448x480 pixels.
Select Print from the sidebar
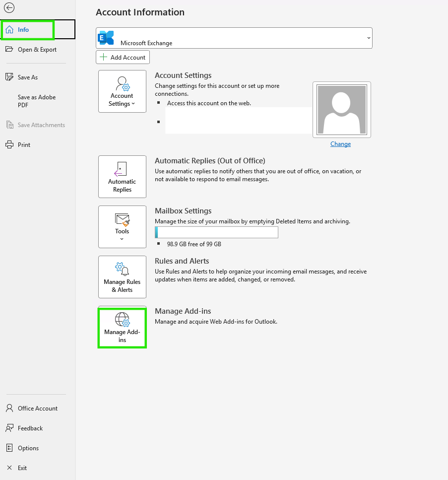(24, 145)
